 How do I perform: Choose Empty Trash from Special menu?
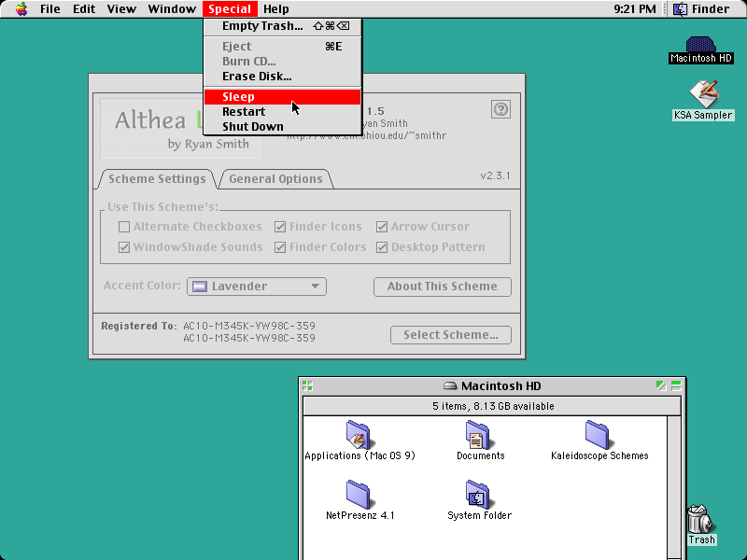coord(283,26)
